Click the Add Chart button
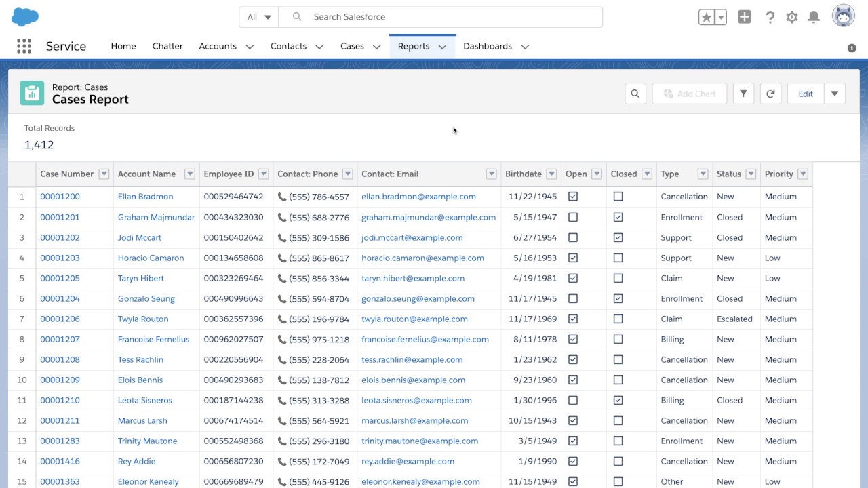The image size is (868, 488). (690, 94)
